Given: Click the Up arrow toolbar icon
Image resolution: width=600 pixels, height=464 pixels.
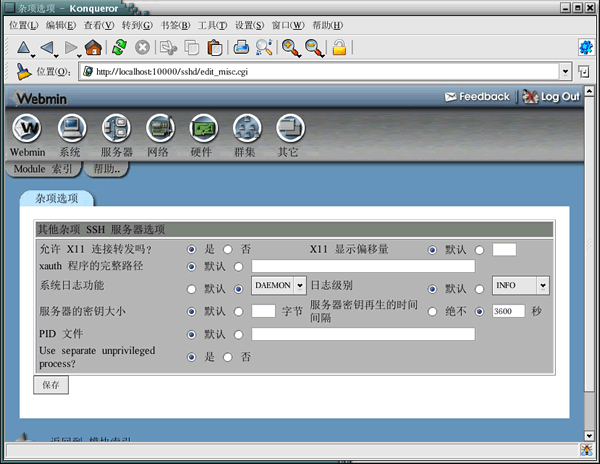Looking at the screenshot, I should coord(23,48).
